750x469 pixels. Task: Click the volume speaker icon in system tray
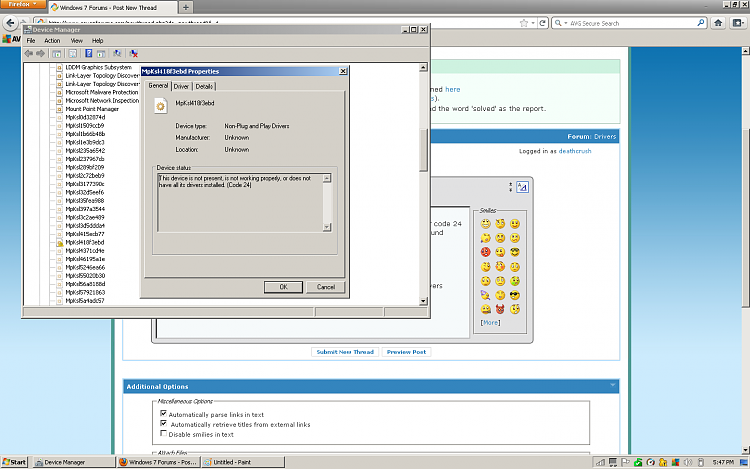pyautogui.click(x=688, y=462)
